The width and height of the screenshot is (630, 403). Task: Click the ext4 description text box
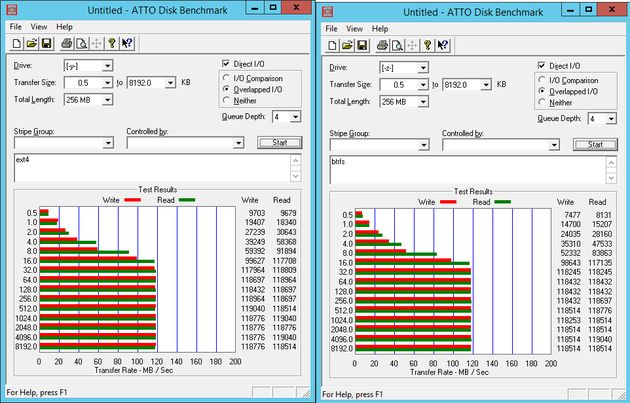point(152,168)
